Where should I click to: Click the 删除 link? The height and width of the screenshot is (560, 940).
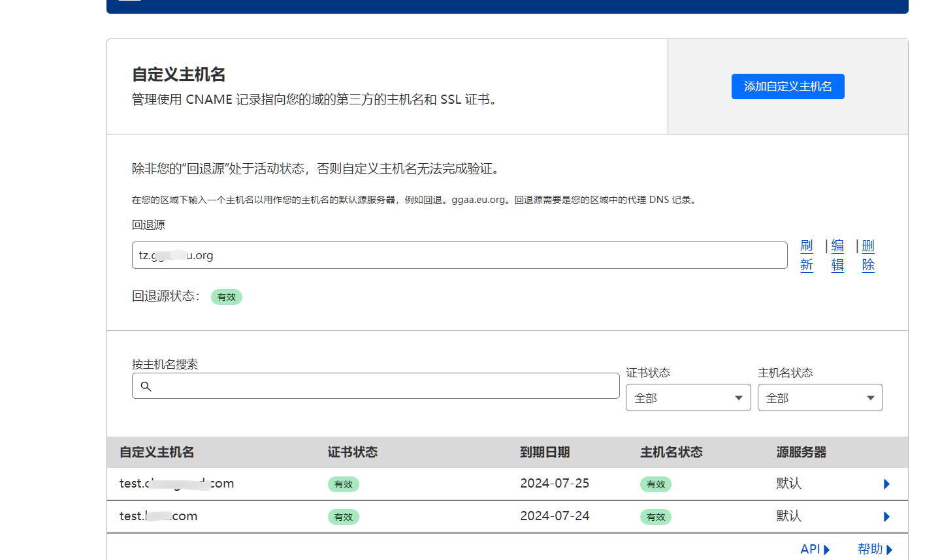coord(868,255)
